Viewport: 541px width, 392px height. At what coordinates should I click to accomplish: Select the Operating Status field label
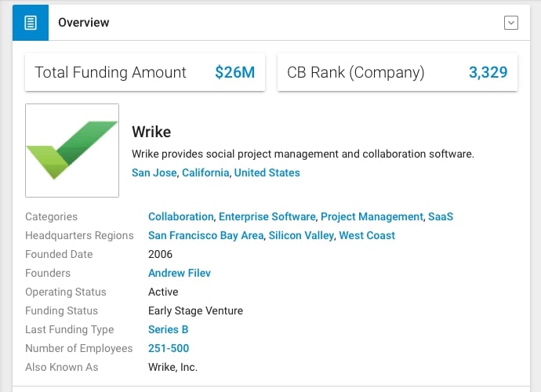(x=66, y=292)
